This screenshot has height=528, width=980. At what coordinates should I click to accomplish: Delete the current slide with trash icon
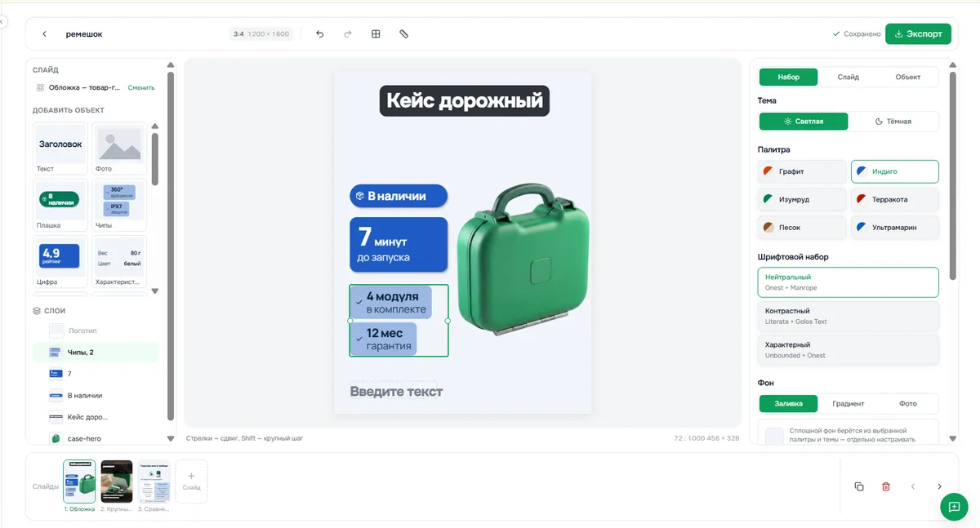(x=886, y=486)
